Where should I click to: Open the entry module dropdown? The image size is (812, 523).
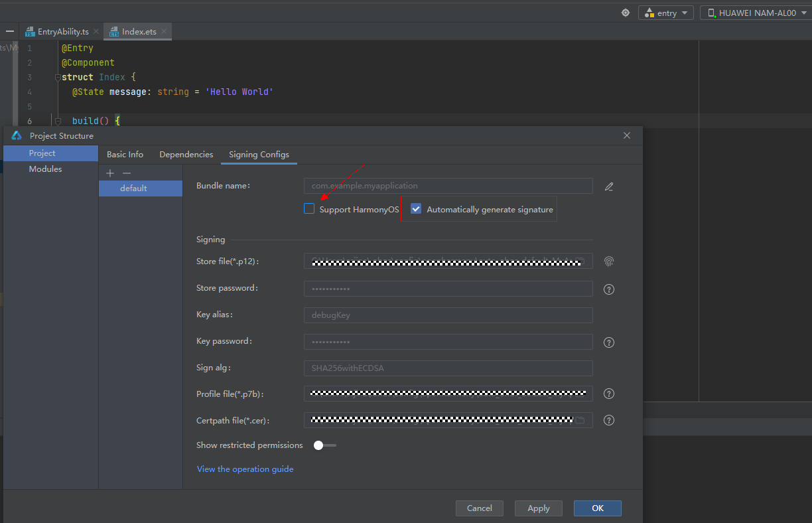tap(666, 13)
